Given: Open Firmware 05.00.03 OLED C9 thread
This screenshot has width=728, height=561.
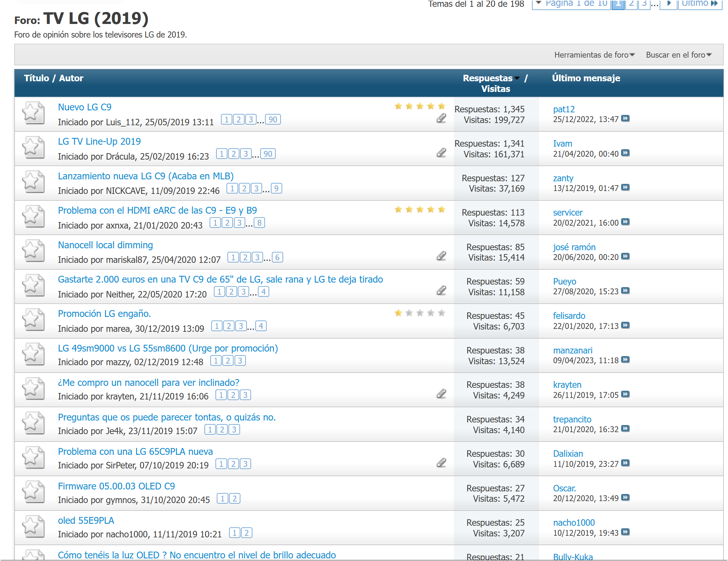Looking at the screenshot, I should click(x=116, y=486).
